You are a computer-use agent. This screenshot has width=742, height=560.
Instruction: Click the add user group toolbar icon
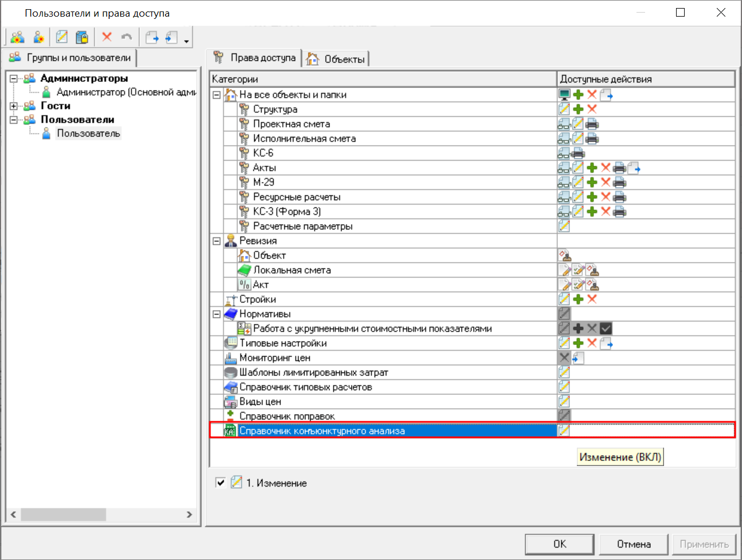18,38
